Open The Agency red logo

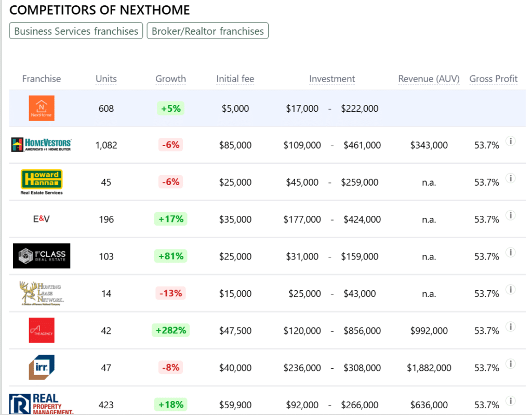[x=42, y=330]
